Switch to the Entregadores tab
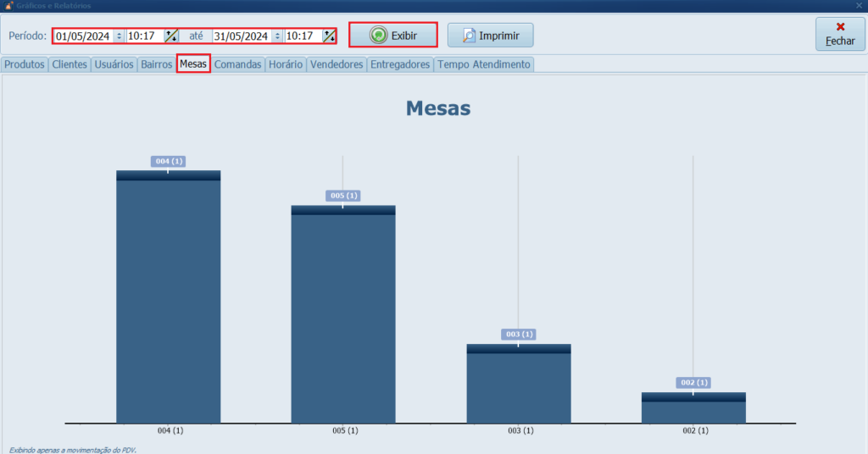The width and height of the screenshot is (868, 454). pyautogui.click(x=400, y=64)
